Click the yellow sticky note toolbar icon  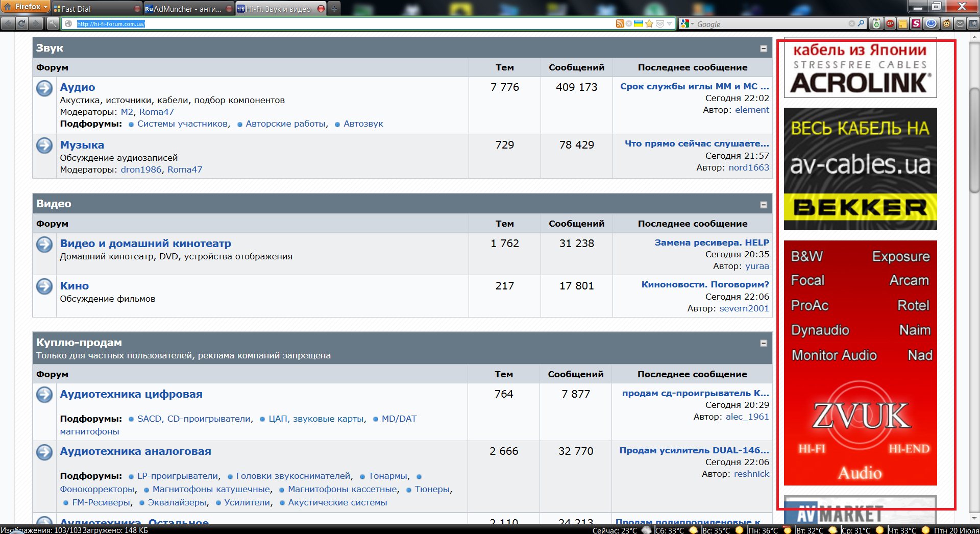pos(903,23)
